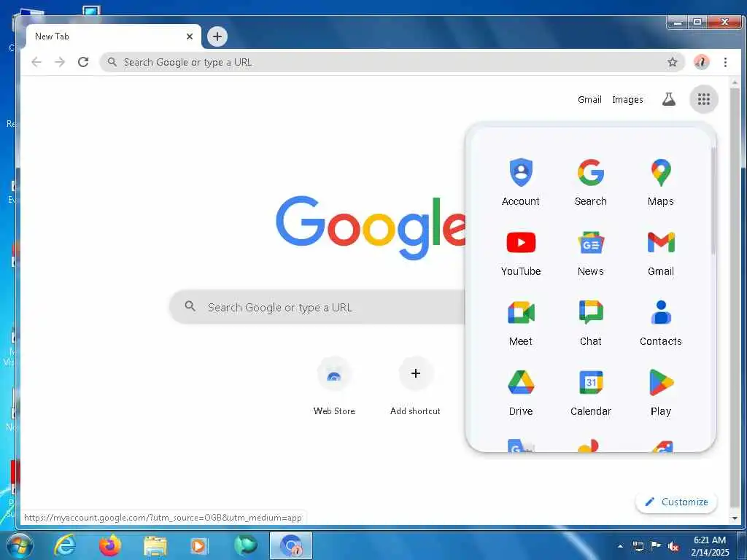
Task: Go forward to next page
Action: pos(60,62)
